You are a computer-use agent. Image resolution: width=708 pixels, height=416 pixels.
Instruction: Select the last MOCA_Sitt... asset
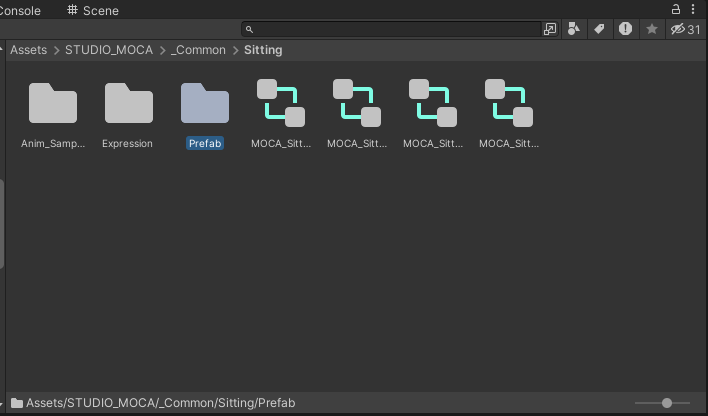click(x=508, y=105)
